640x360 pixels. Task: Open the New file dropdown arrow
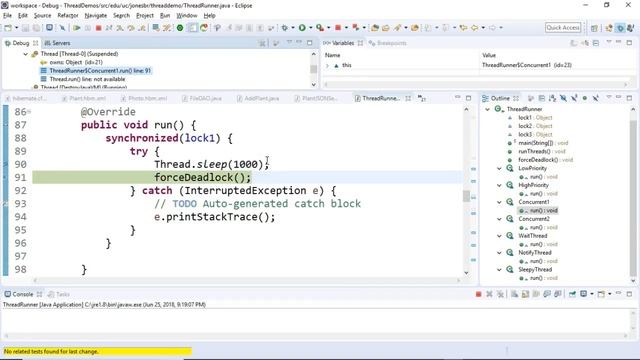[16, 28]
